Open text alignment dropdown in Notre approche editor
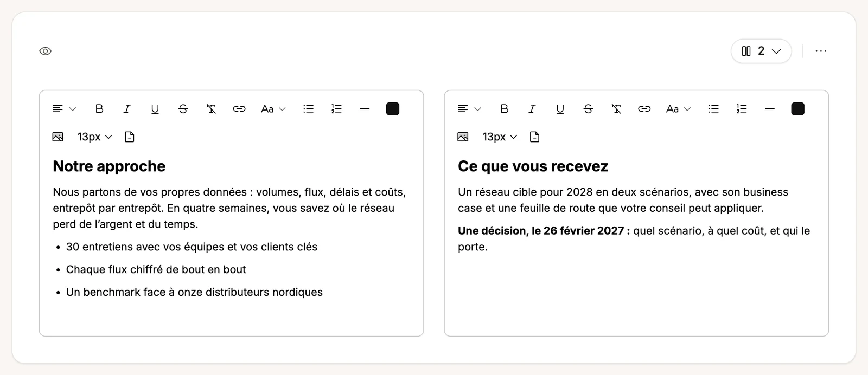 click(x=64, y=109)
